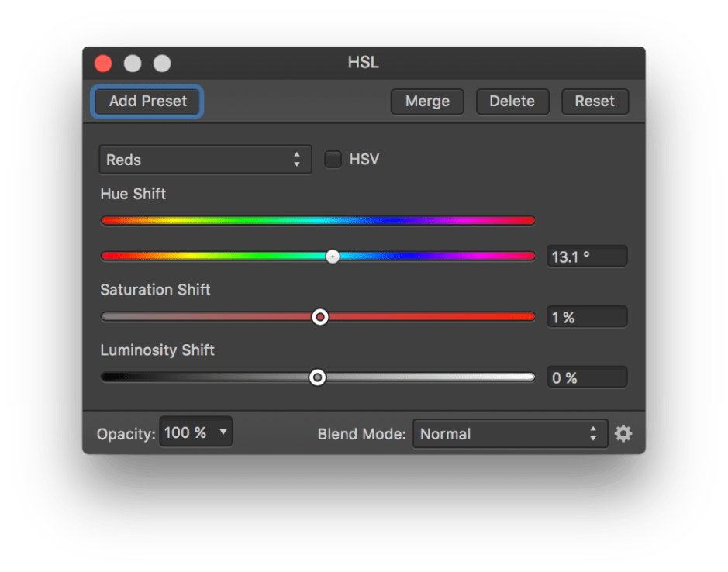Image resolution: width=728 pixels, height=572 pixels.
Task: Close the HSL panel with red button
Action: coord(103,64)
